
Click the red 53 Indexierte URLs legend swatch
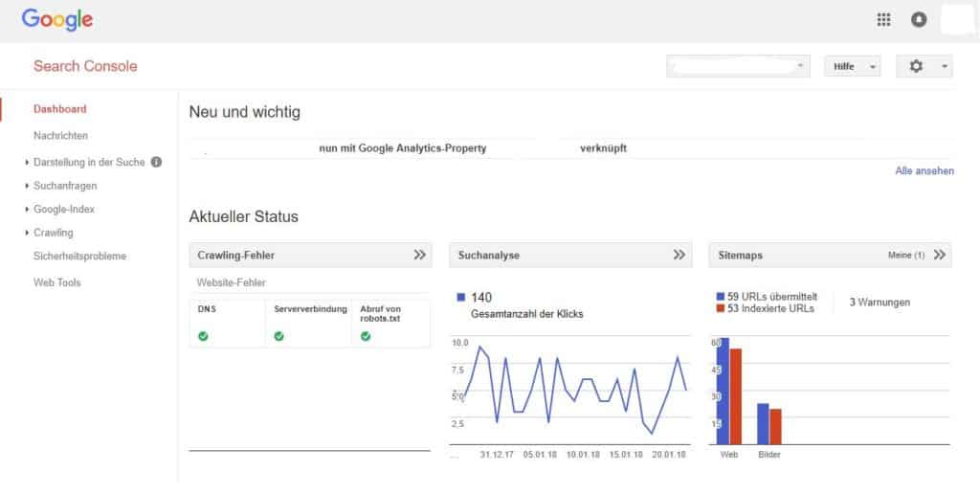tap(720, 308)
